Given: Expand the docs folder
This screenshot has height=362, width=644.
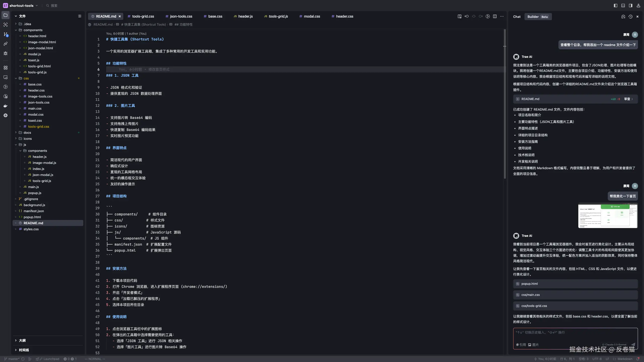Looking at the screenshot, I should click(27, 132).
